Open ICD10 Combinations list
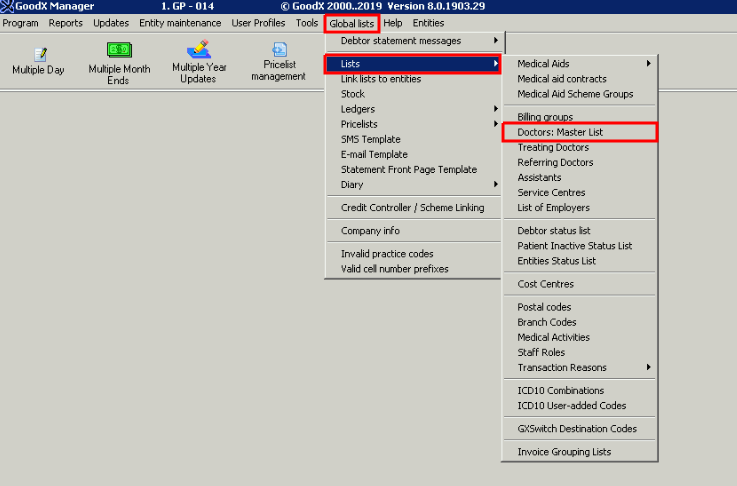This screenshot has height=486, width=737. tap(580, 391)
